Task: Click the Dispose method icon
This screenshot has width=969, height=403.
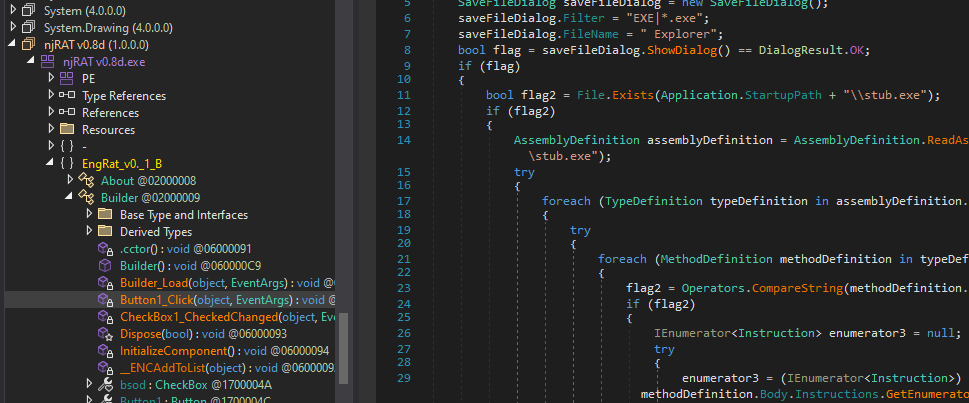Action: tap(104, 333)
